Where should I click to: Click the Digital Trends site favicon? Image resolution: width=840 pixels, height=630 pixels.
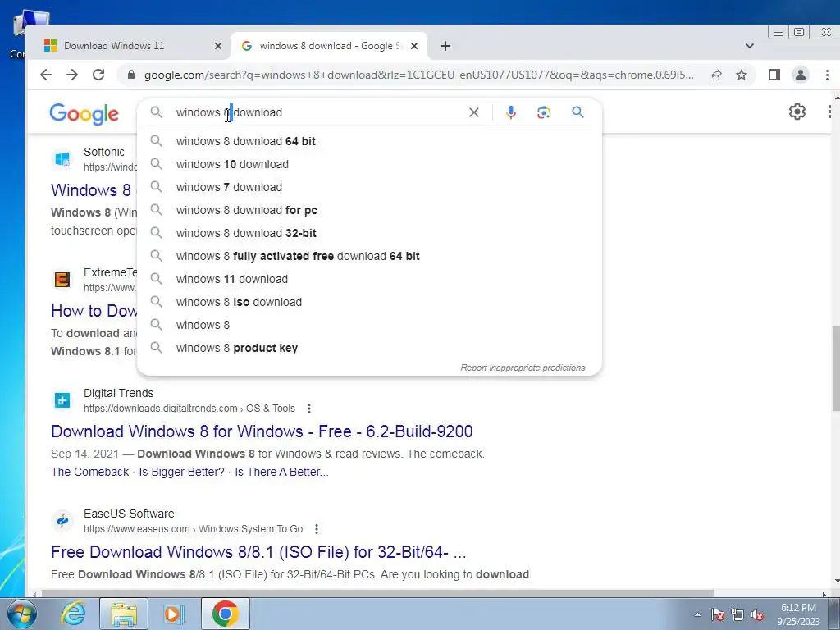click(x=62, y=400)
